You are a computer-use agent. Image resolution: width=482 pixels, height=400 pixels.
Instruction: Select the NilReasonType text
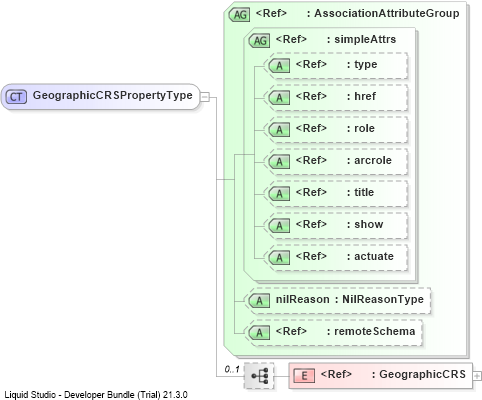point(383,299)
